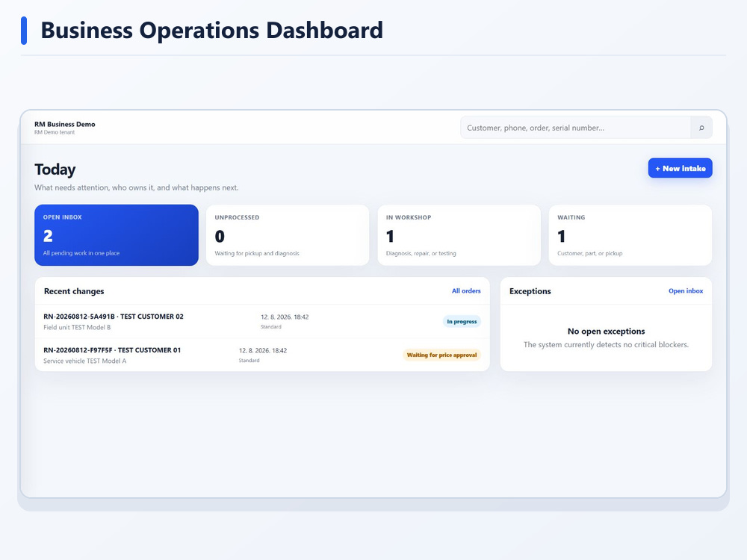Click the search magnifier icon
Screen dimensions: 747x560
pyautogui.click(x=701, y=128)
